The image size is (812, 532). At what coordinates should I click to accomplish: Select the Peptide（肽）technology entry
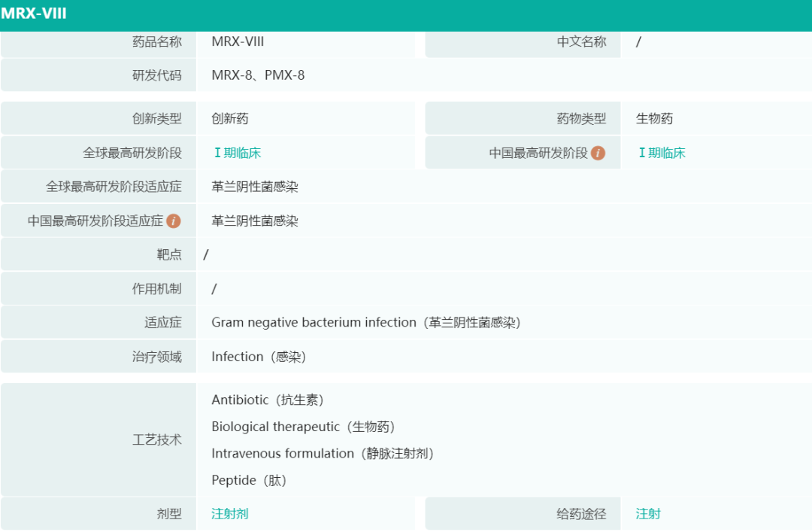tap(249, 480)
